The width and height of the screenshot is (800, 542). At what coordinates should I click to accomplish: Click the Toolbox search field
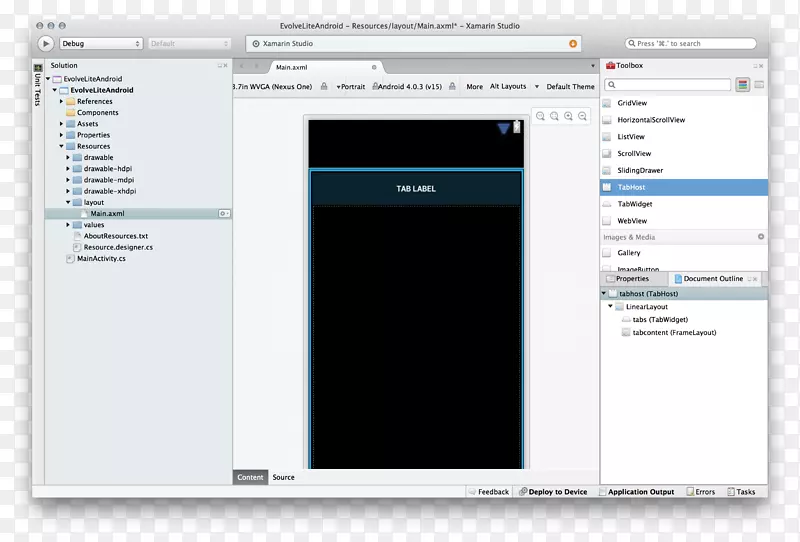click(x=668, y=85)
